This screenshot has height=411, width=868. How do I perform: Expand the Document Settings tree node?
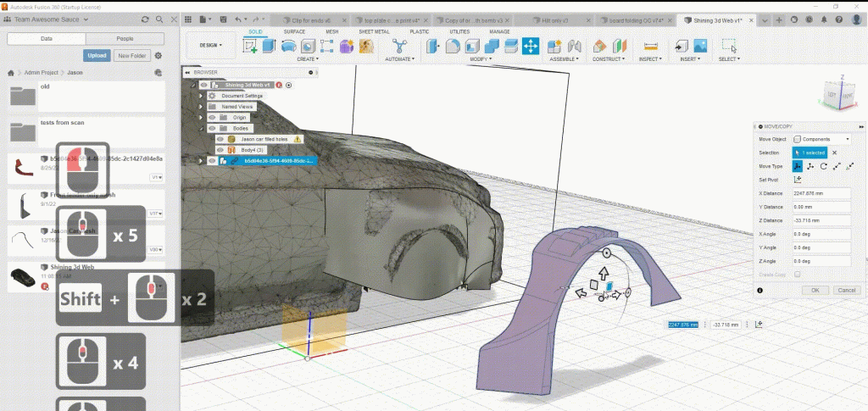(x=202, y=96)
